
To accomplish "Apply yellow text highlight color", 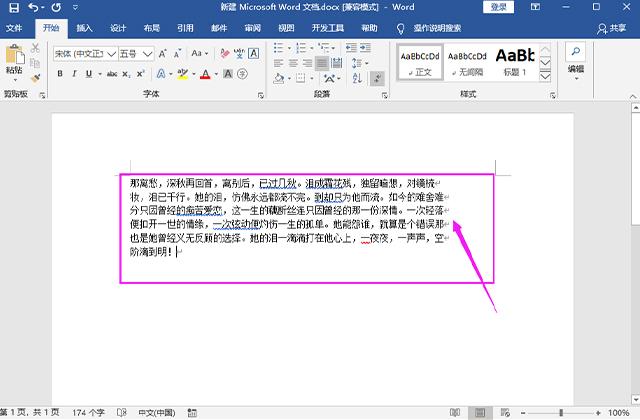I will pyautogui.click(x=182, y=74).
